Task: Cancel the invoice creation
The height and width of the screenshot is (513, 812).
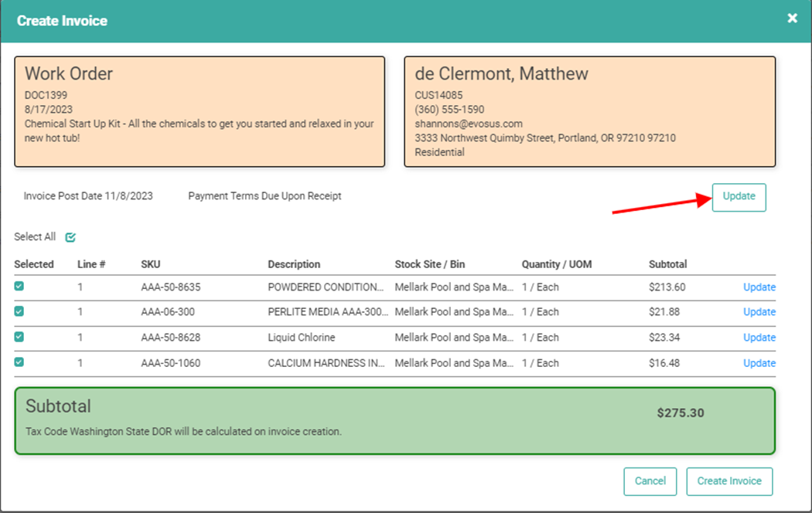Action: point(650,481)
